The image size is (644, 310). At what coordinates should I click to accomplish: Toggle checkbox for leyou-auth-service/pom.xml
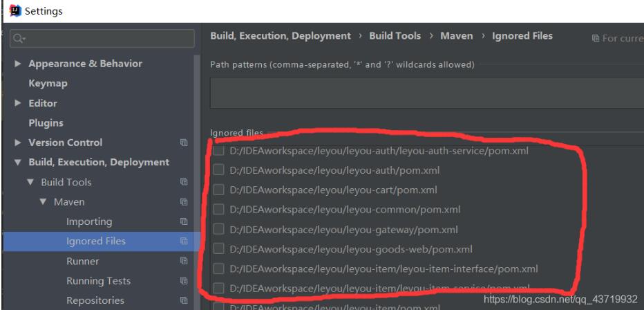pyautogui.click(x=218, y=150)
